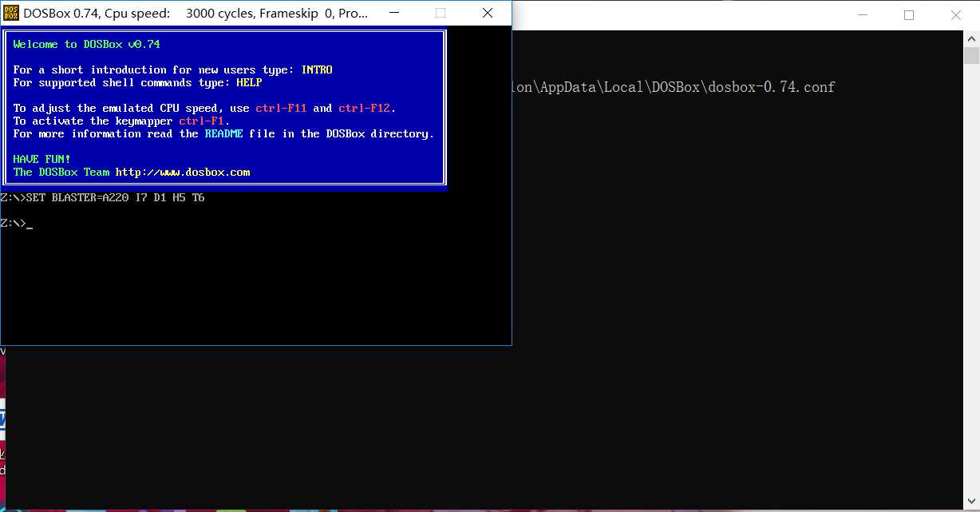Click the SET BLASTER=A220 command line
The height and width of the screenshot is (512, 980).
click(102, 197)
